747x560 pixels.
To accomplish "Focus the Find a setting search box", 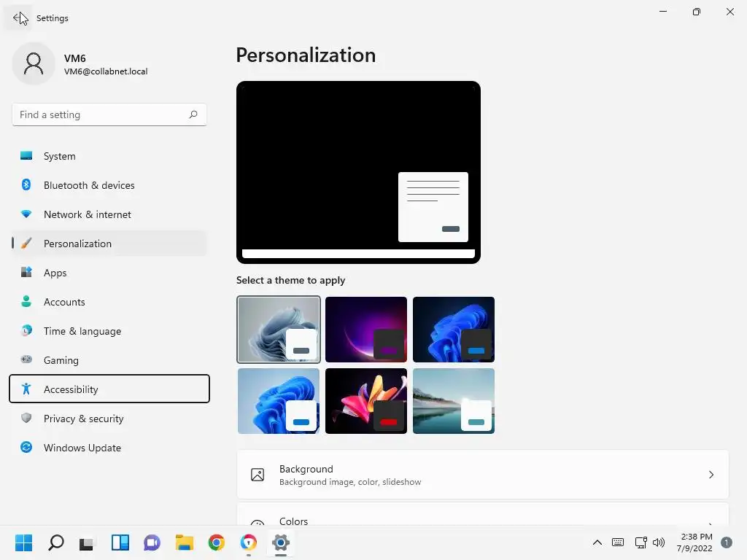I will pos(109,114).
